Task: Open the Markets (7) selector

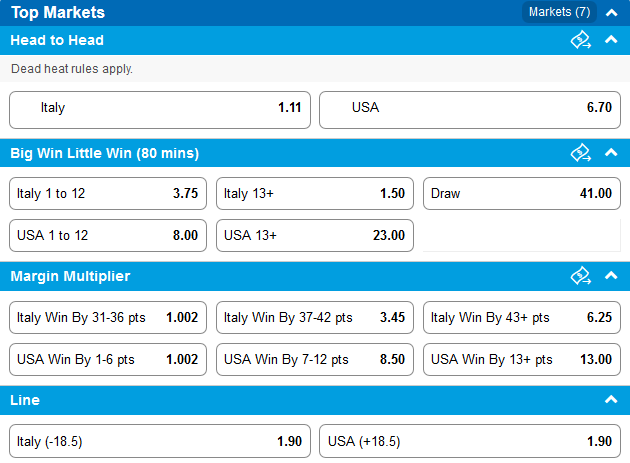Action: coord(559,12)
